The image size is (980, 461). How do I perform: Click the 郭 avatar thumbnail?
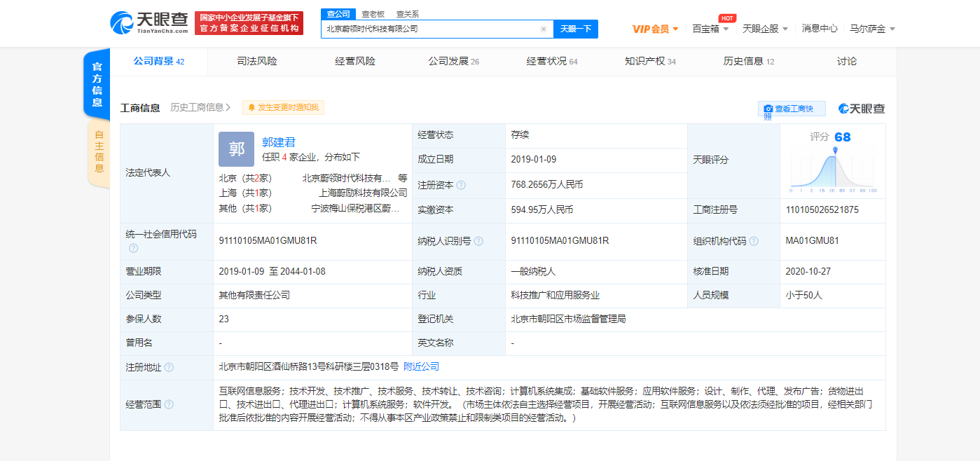[x=236, y=149]
